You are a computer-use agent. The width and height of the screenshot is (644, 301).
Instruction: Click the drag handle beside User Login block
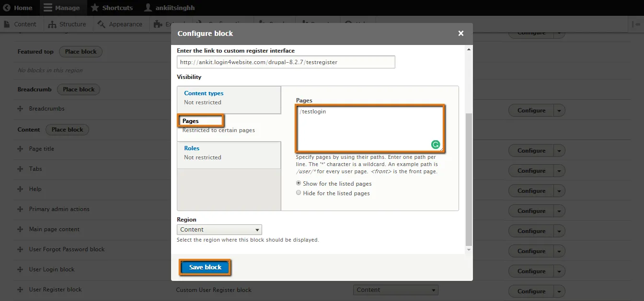[20, 270]
